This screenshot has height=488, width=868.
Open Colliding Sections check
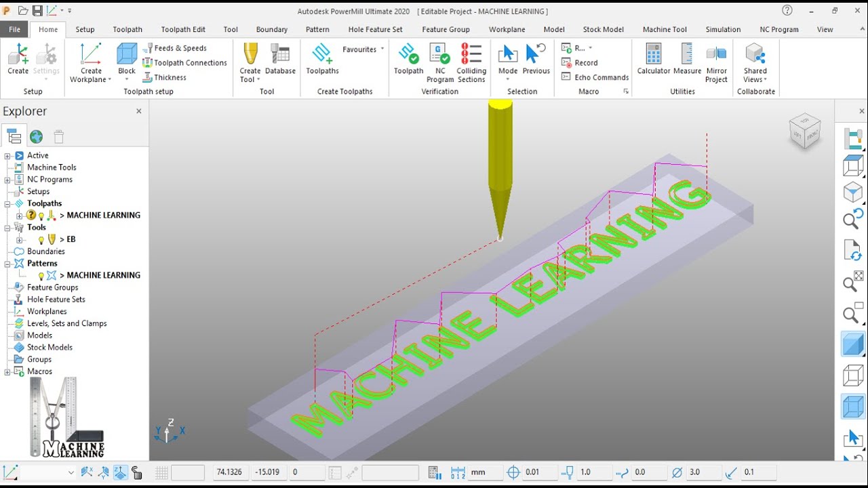[471, 62]
